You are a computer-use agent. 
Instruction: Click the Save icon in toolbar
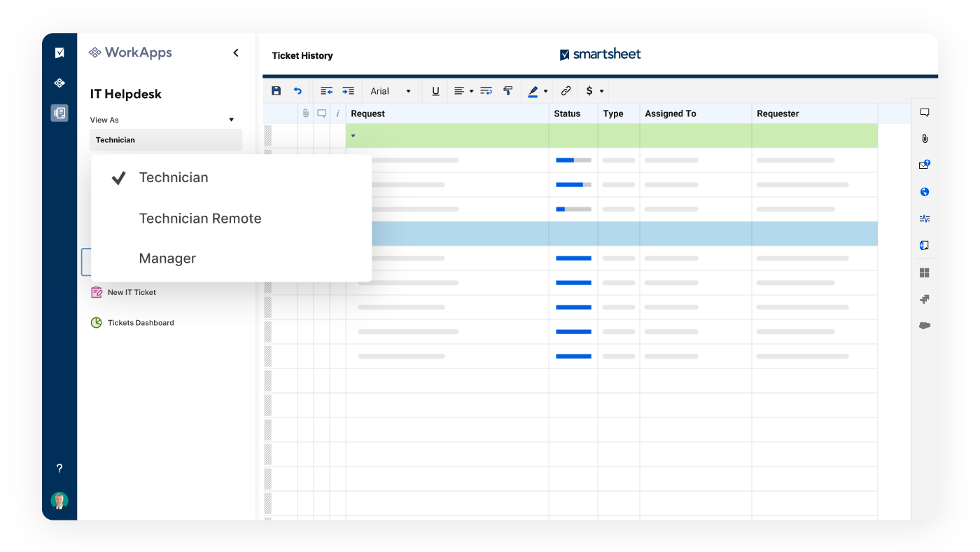[x=276, y=91]
